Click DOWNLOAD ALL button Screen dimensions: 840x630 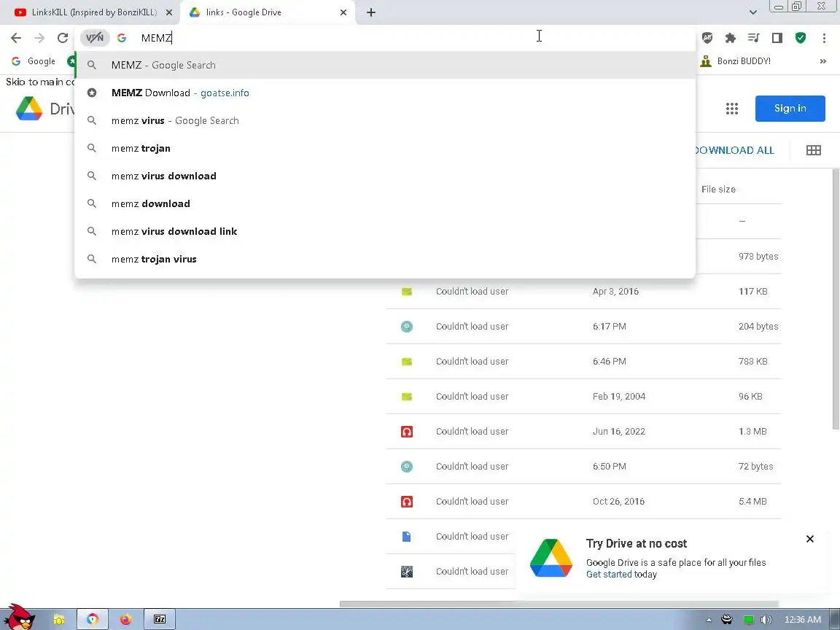734,150
